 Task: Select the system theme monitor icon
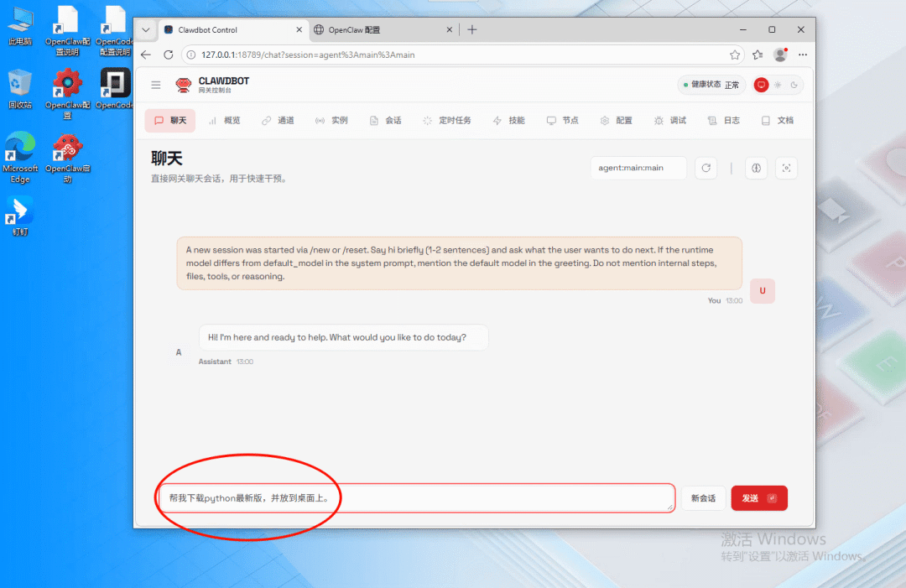[762, 85]
